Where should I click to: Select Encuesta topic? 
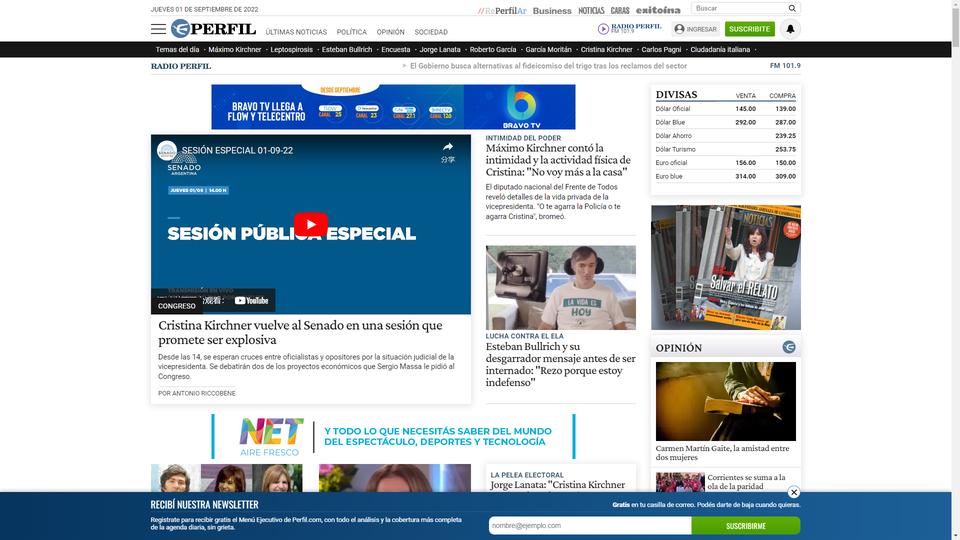[396, 50]
